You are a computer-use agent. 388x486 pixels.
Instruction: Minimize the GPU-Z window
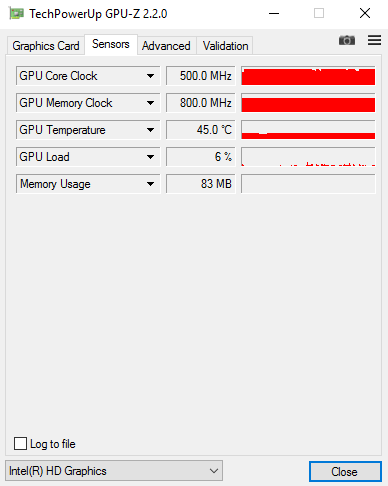274,14
